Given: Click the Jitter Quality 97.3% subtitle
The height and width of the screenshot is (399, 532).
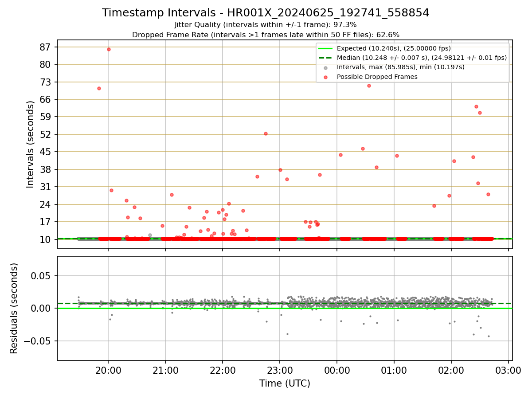Looking at the screenshot, I should (266, 25).
